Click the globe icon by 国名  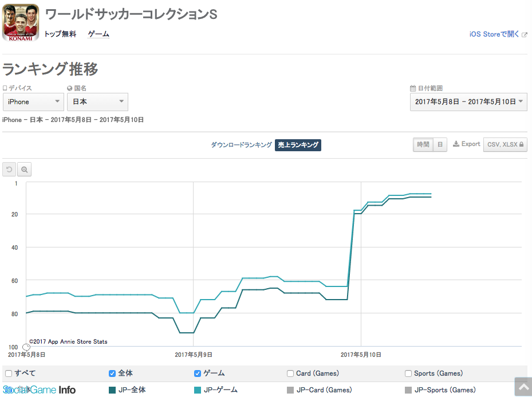pos(70,88)
